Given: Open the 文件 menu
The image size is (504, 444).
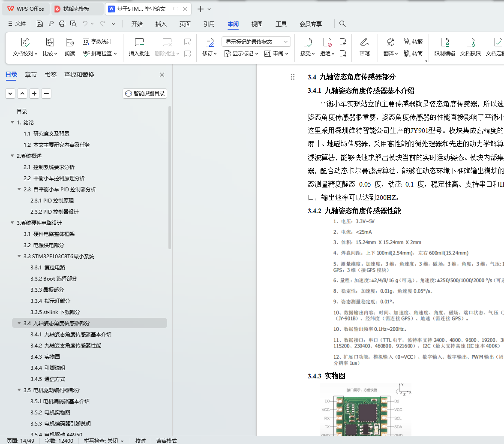Looking at the screenshot, I should [17, 24].
